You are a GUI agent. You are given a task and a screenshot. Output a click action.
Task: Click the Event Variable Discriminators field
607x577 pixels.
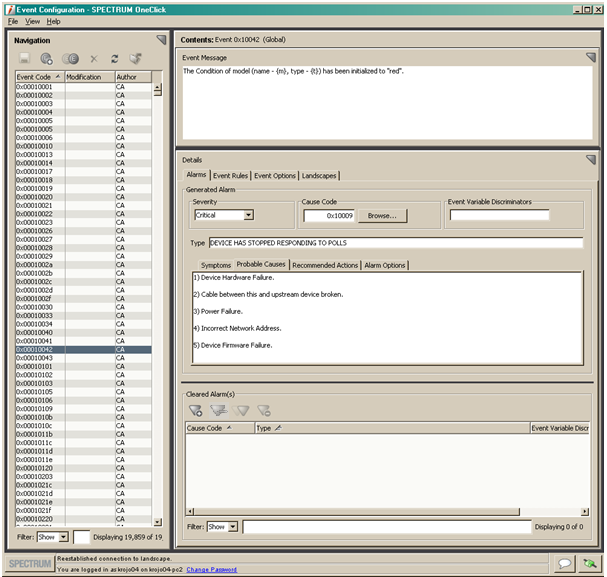tap(499, 215)
